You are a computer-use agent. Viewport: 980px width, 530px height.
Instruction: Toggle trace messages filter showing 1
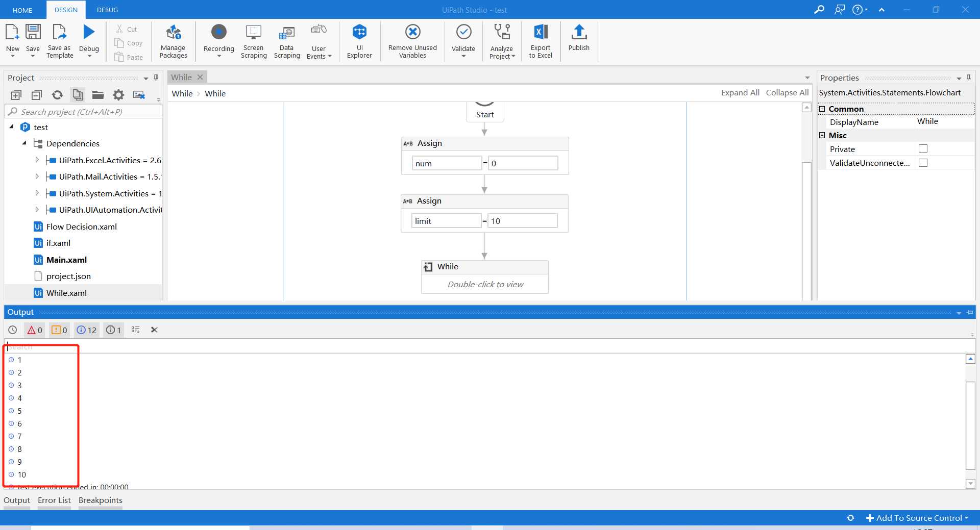pos(113,330)
